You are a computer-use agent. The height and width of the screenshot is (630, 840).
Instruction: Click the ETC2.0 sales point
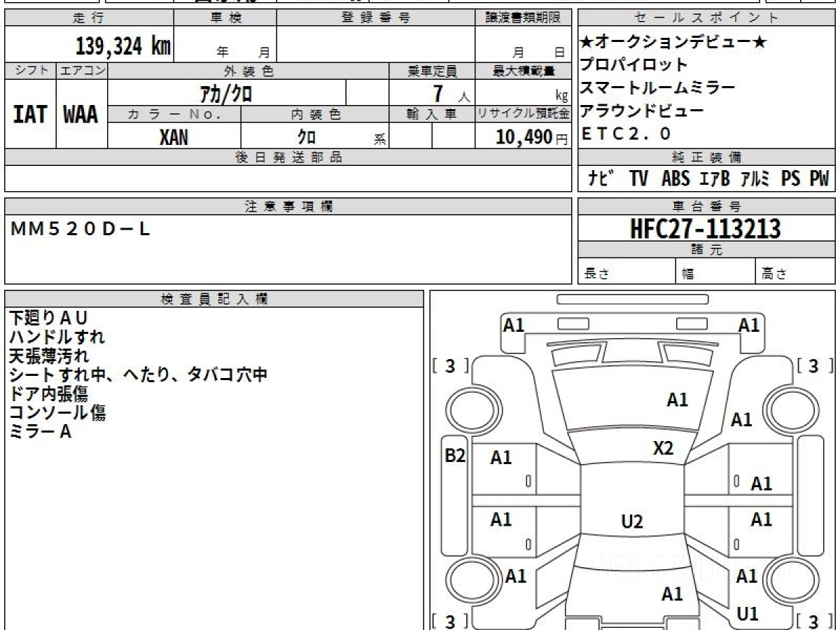626,133
